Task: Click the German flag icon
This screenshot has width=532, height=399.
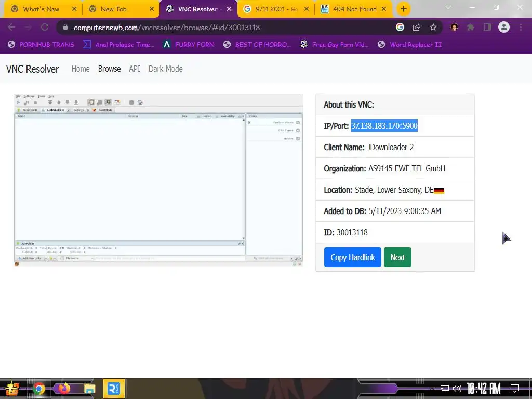Action: tap(439, 190)
